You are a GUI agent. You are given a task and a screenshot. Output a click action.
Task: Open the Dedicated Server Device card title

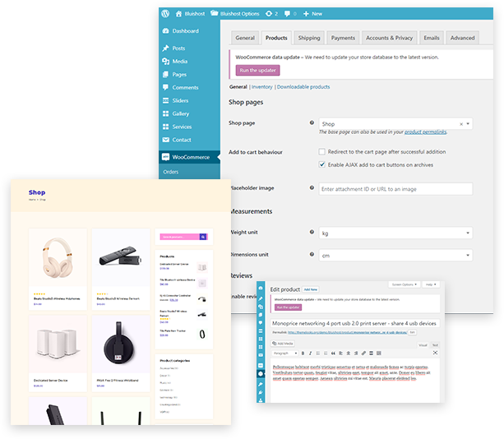(51, 380)
